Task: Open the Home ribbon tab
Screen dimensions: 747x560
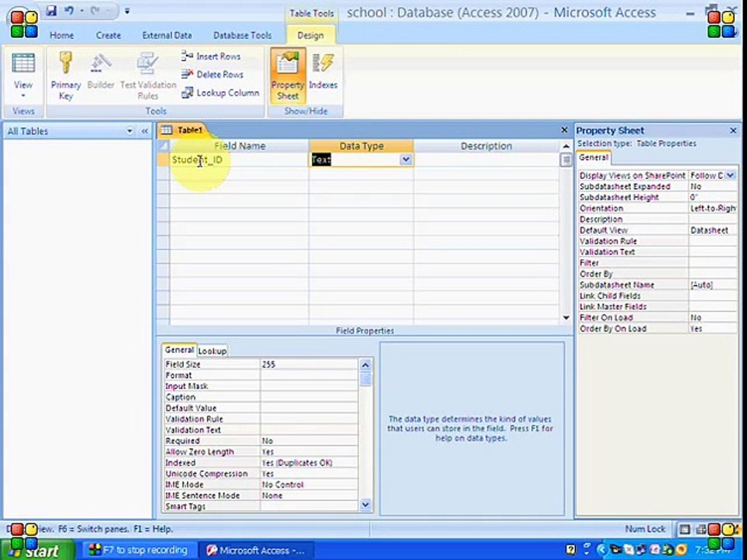Action: click(x=62, y=35)
